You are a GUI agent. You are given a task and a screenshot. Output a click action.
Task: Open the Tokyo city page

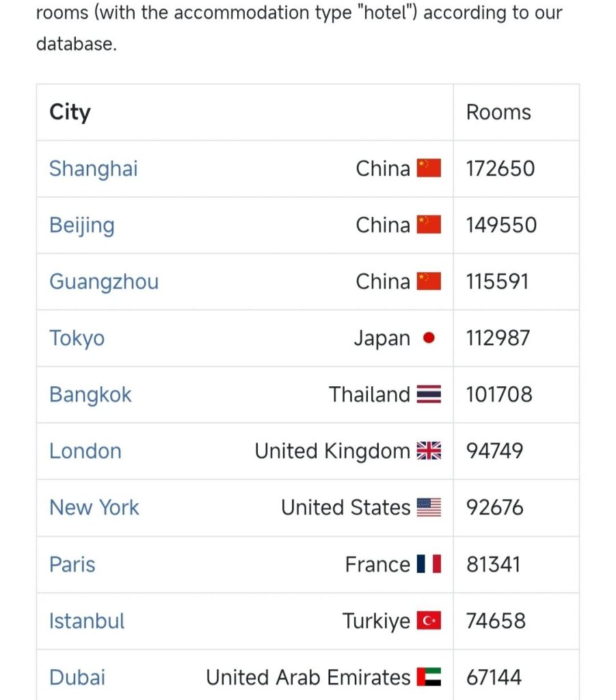point(77,338)
